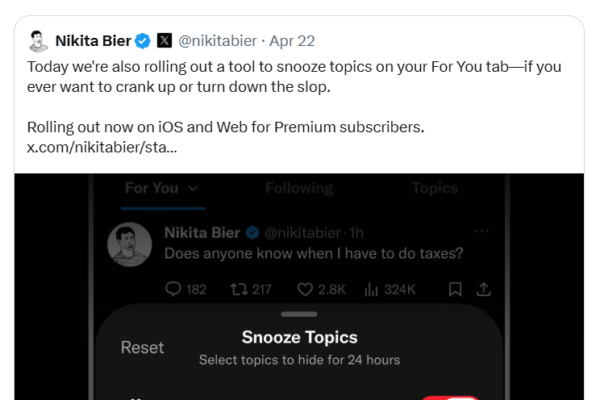Click the Reset button in Snooze Topics
This screenshot has height=400, width=600.
142,348
